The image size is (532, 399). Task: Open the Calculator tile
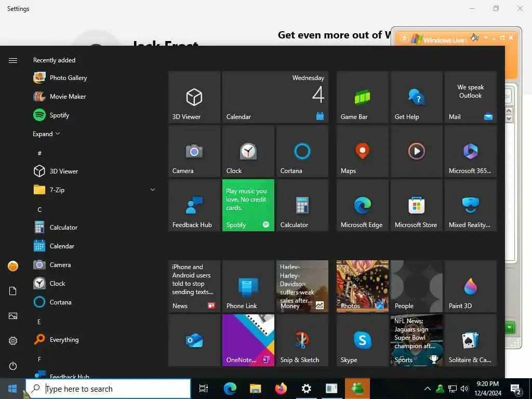coord(302,205)
